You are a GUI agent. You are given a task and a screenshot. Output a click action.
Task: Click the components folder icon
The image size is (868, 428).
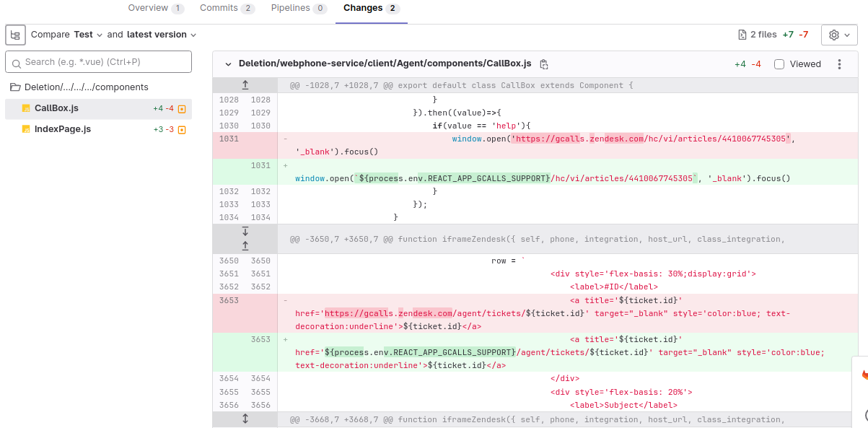(15, 87)
